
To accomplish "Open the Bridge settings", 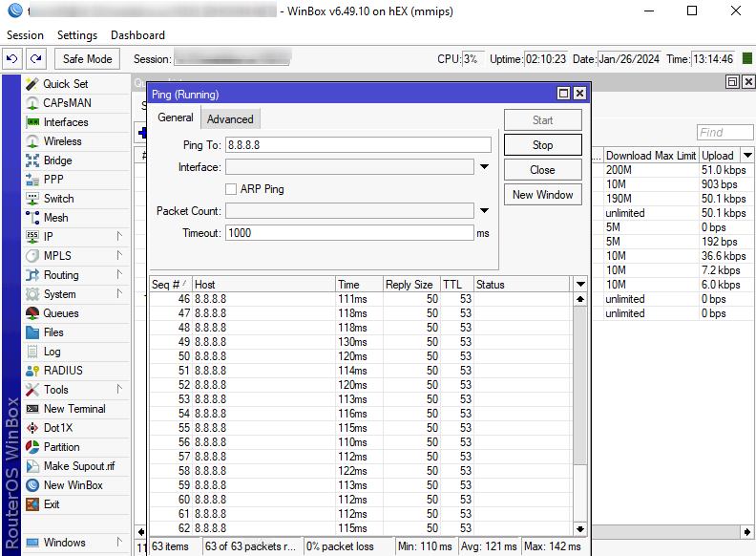I will pyautogui.click(x=57, y=160).
